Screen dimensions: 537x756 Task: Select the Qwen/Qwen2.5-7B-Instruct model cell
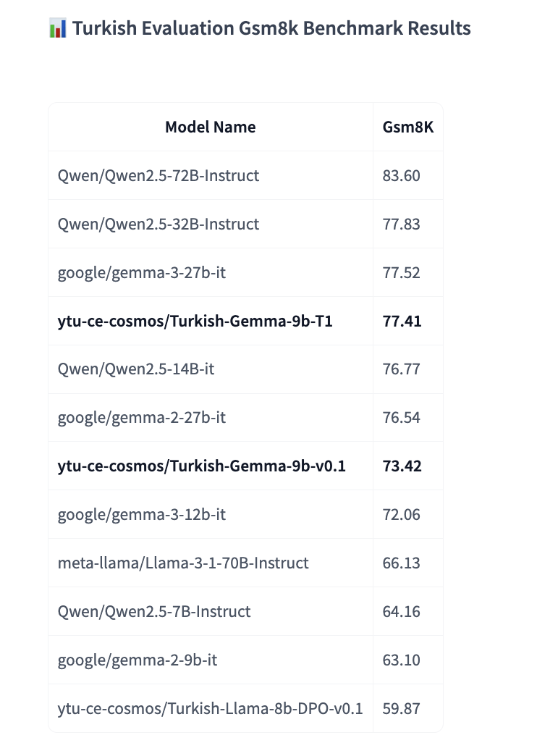click(154, 612)
